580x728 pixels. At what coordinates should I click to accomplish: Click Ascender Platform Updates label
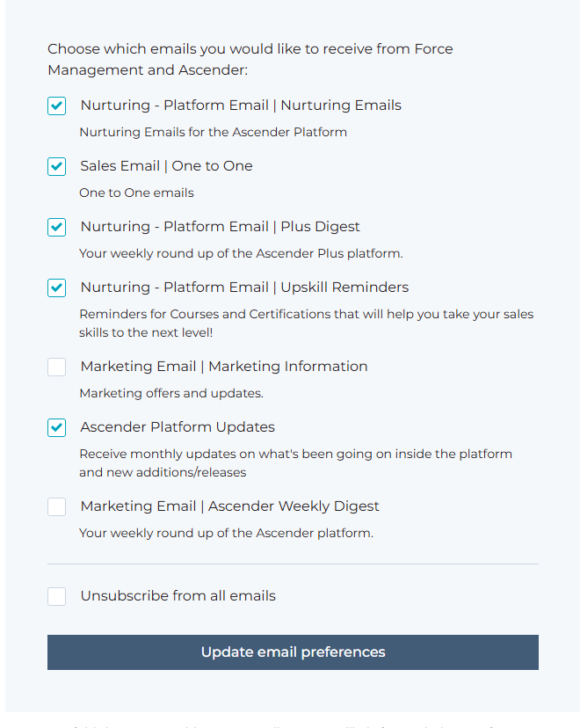178,427
